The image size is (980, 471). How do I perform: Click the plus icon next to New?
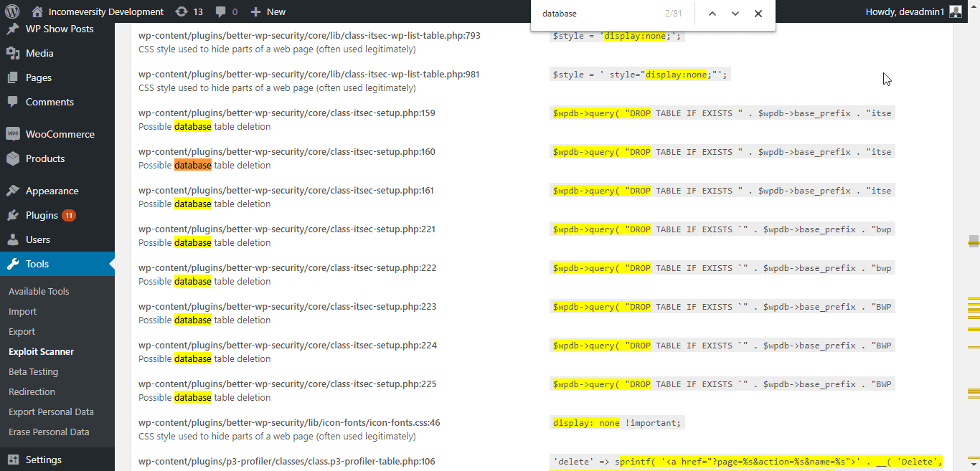click(255, 11)
